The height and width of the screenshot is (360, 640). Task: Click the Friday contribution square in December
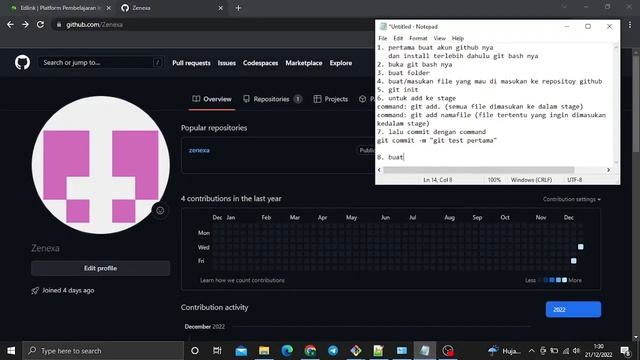click(x=573, y=260)
